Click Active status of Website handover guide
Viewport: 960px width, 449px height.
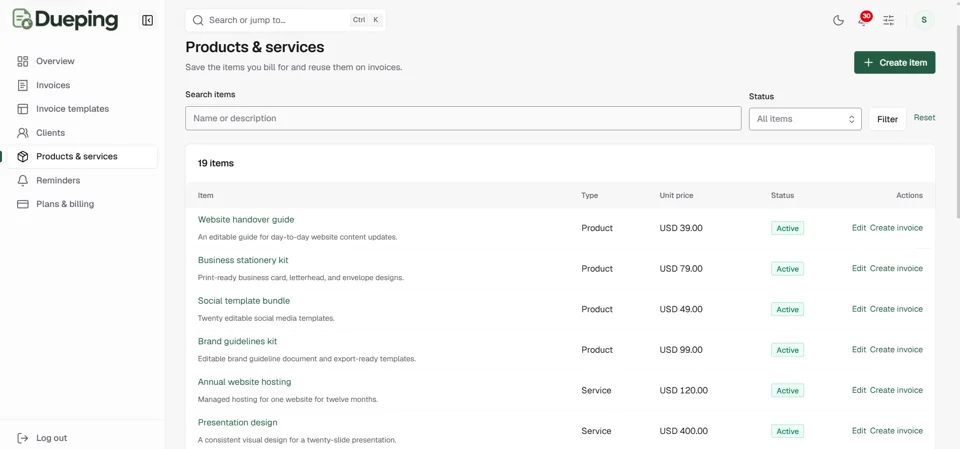point(787,228)
